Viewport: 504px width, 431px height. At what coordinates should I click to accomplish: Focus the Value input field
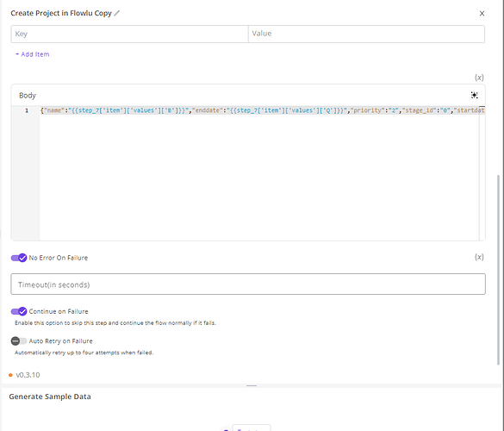366,34
